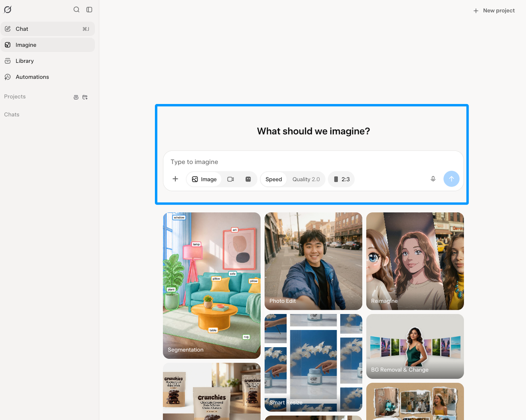Select the third mode icon
Screen dimensions: 526x420
[x=248, y=179]
